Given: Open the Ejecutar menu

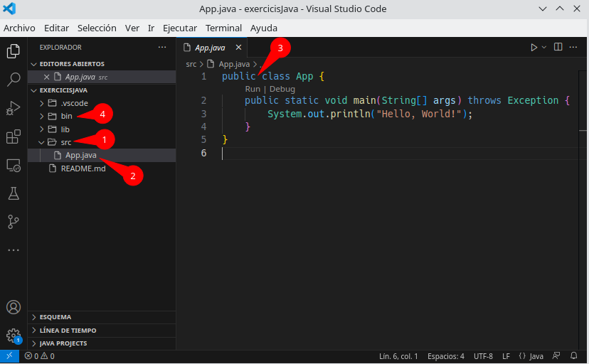Looking at the screenshot, I should coord(180,28).
